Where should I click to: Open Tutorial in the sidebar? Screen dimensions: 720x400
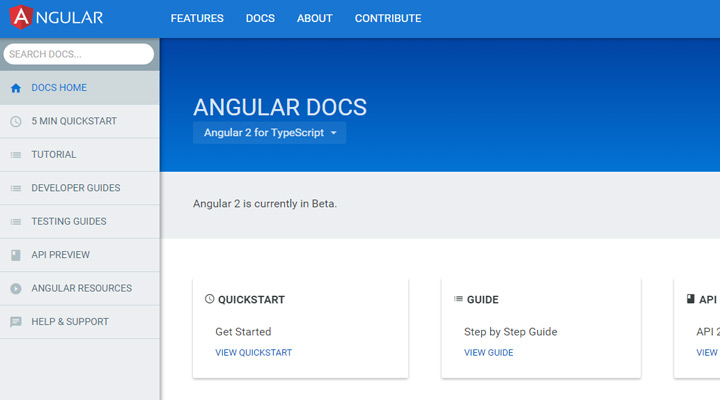80,155
